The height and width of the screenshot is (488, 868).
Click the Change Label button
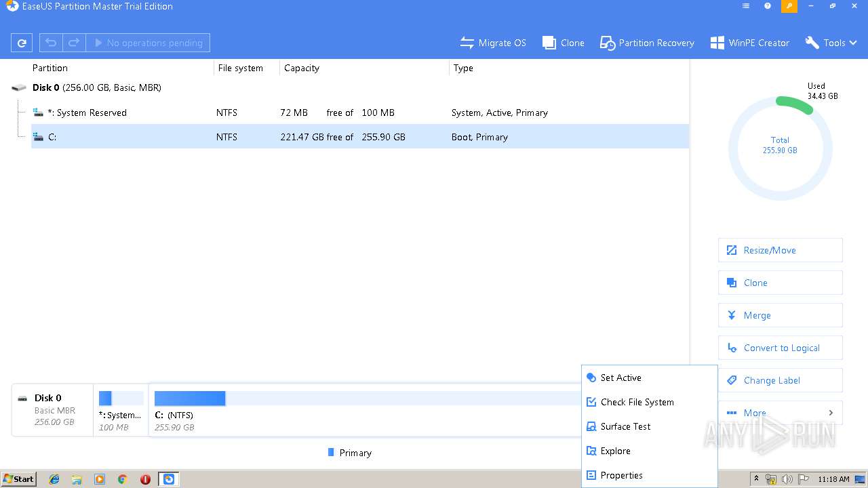point(781,380)
